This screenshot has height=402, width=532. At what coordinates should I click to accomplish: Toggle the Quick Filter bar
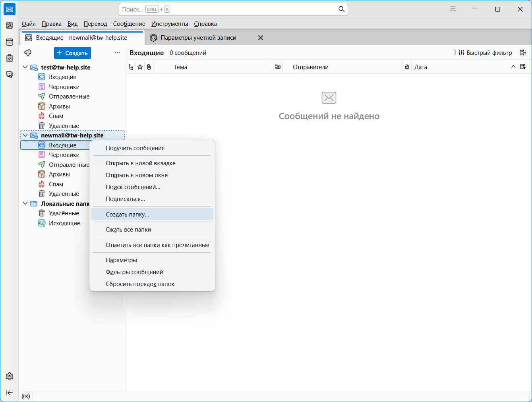pyautogui.click(x=485, y=53)
